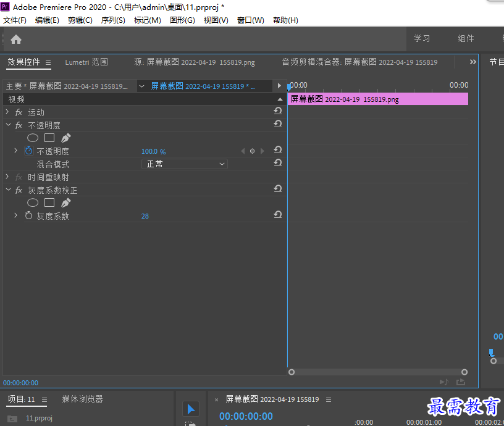Expand 不透明度 parameter details

point(16,151)
